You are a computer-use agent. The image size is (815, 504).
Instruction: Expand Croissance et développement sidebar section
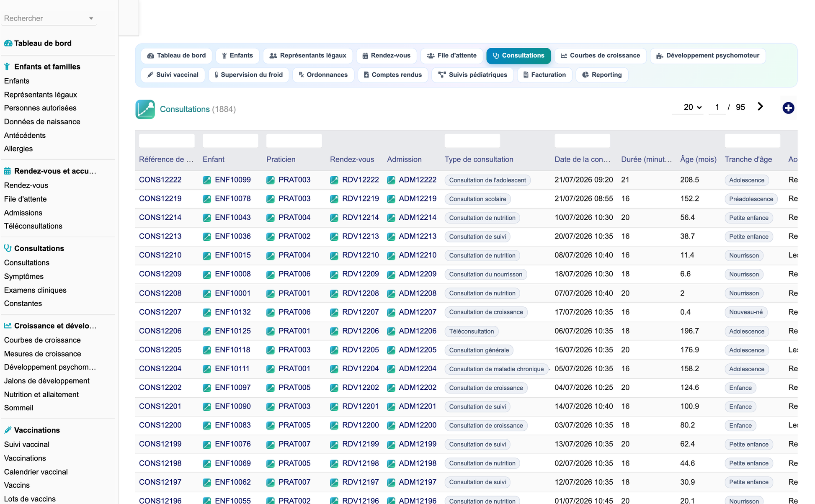pyautogui.click(x=55, y=326)
